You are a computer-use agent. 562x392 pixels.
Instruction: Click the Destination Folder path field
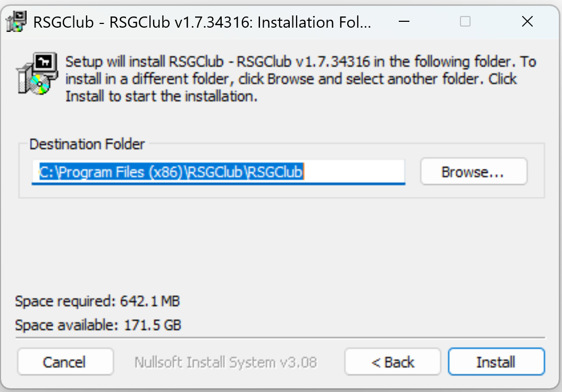[219, 172]
